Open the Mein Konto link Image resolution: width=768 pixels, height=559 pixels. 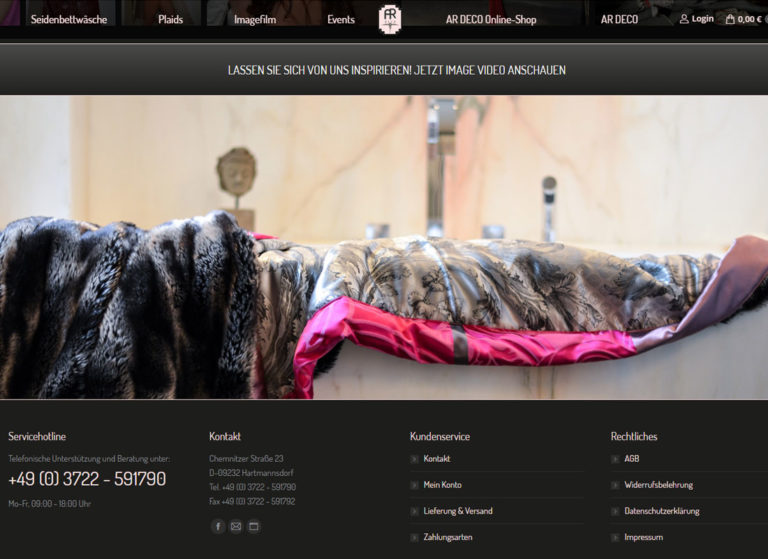pyautogui.click(x=442, y=485)
